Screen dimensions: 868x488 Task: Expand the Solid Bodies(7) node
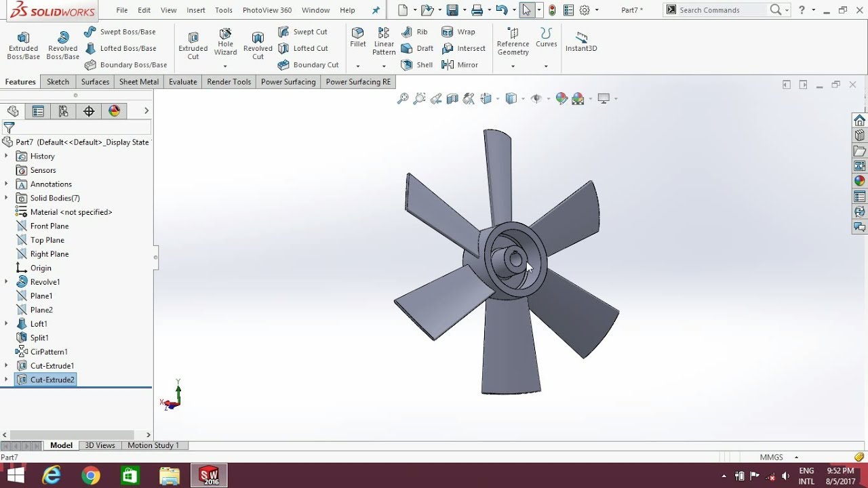(x=6, y=198)
